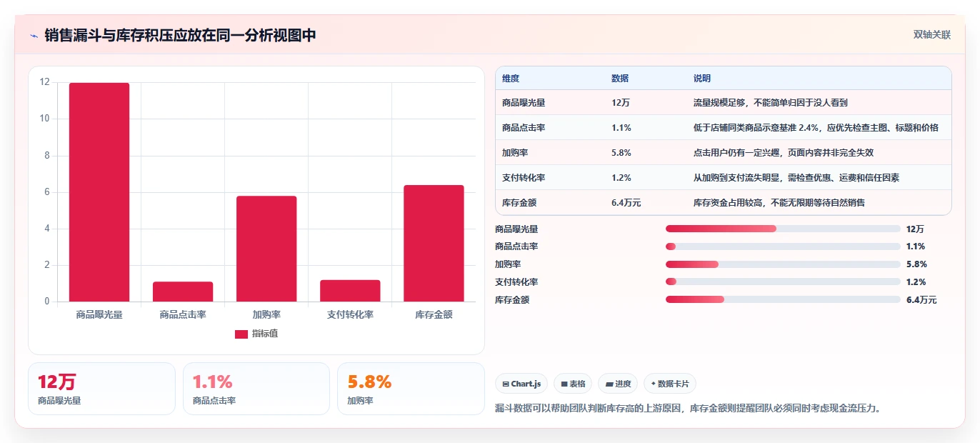Click the 6.4万元 value in the table

click(626, 203)
